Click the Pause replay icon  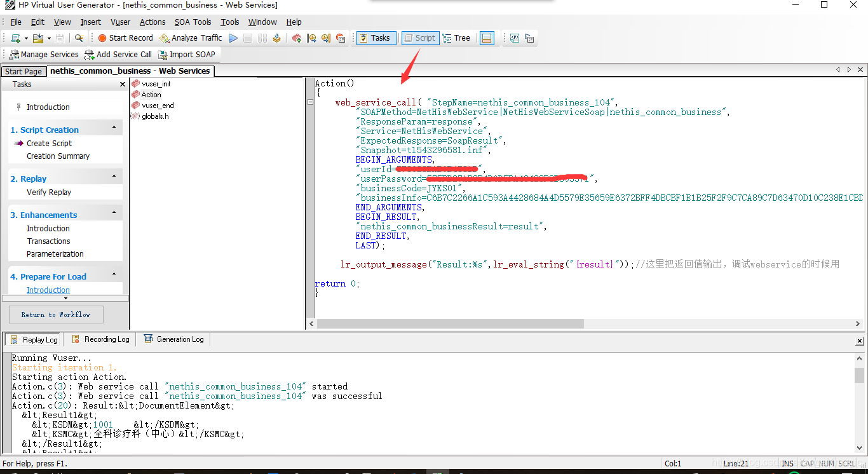262,38
